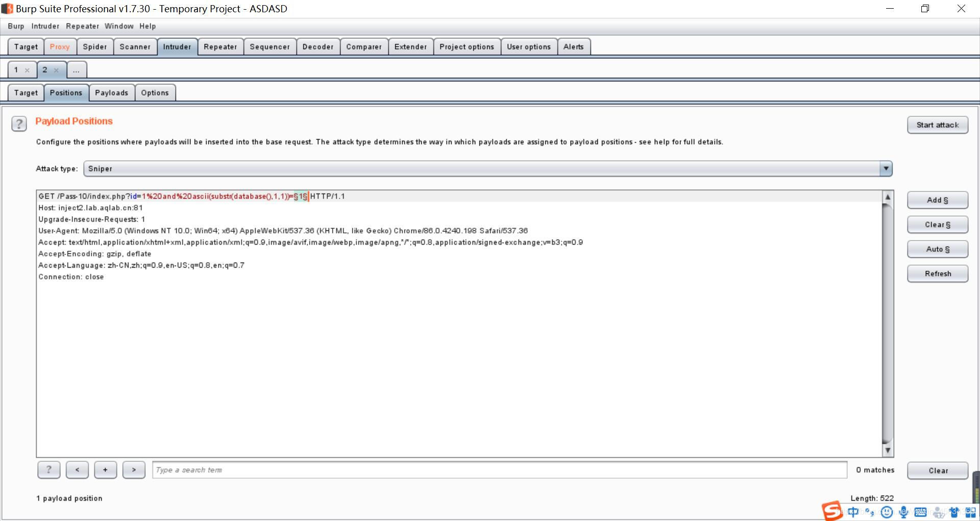Open the Sogou toolbox grid icon
The image size is (980, 521).
(970, 512)
